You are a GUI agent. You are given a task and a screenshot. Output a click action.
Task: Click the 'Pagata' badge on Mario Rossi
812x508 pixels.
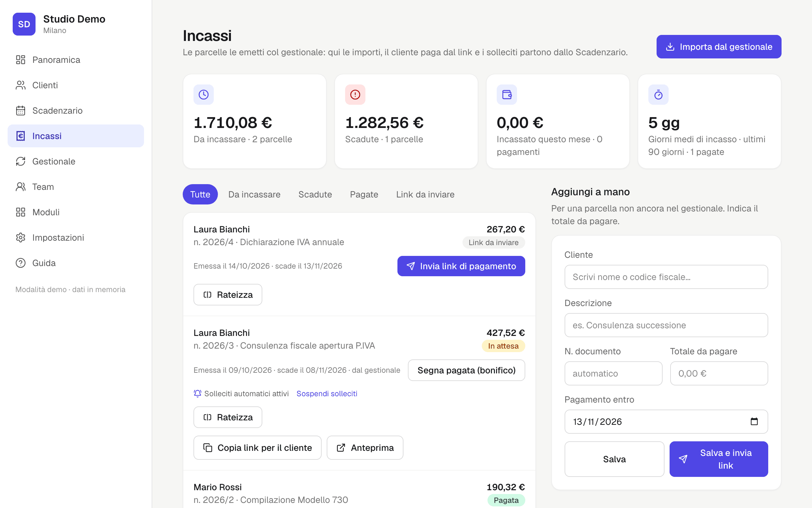(506, 500)
